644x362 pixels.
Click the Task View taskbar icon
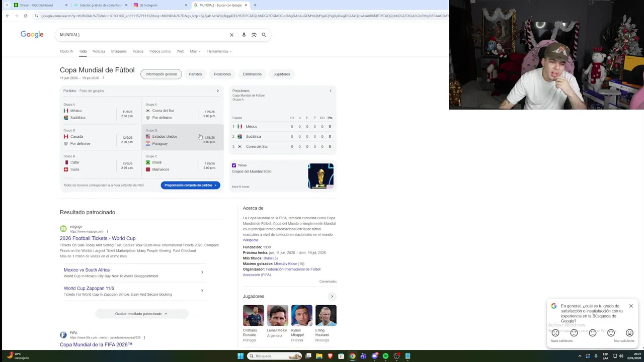point(308,356)
